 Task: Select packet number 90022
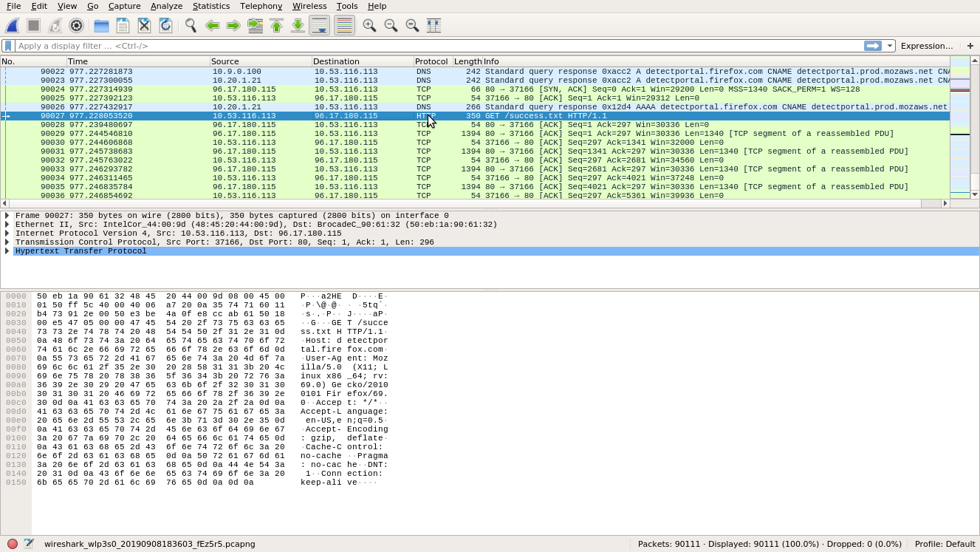(475, 72)
